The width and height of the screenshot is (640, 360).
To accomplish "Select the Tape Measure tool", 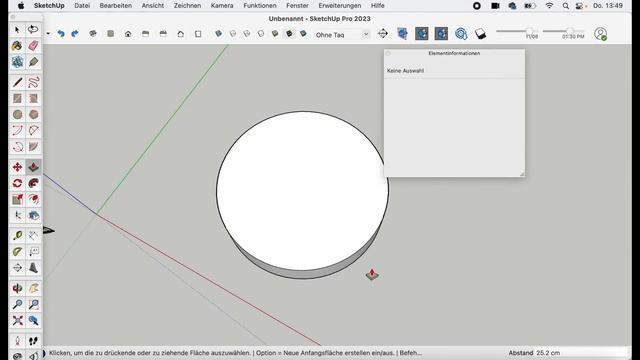I will [x=17, y=236].
